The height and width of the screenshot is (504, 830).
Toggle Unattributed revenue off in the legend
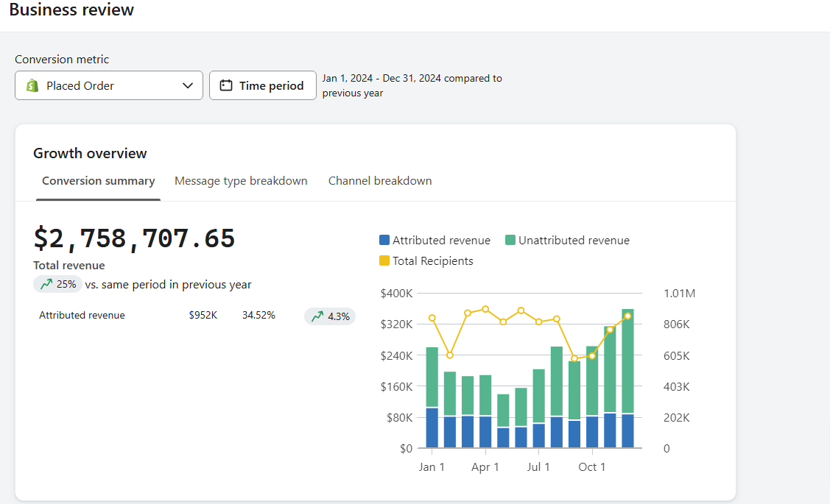click(x=567, y=240)
